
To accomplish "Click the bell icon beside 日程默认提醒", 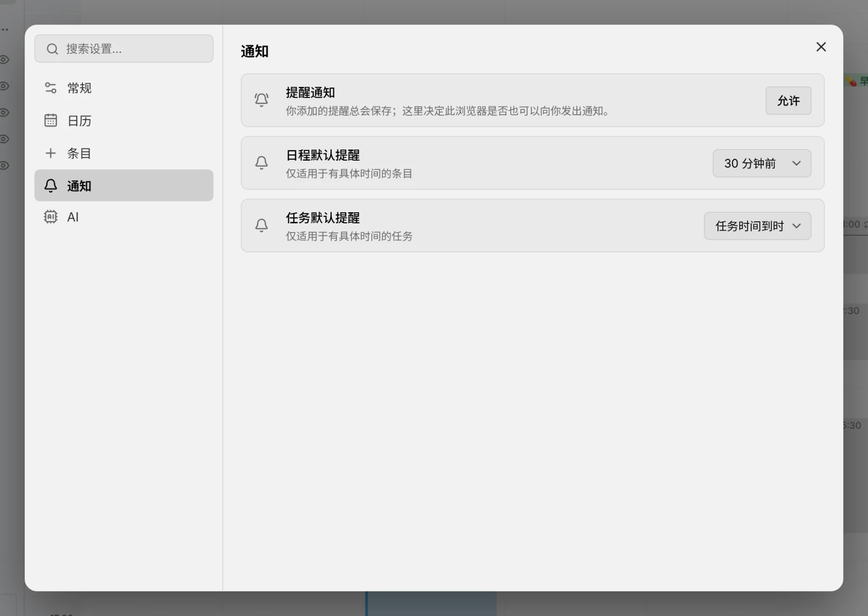I will [261, 163].
